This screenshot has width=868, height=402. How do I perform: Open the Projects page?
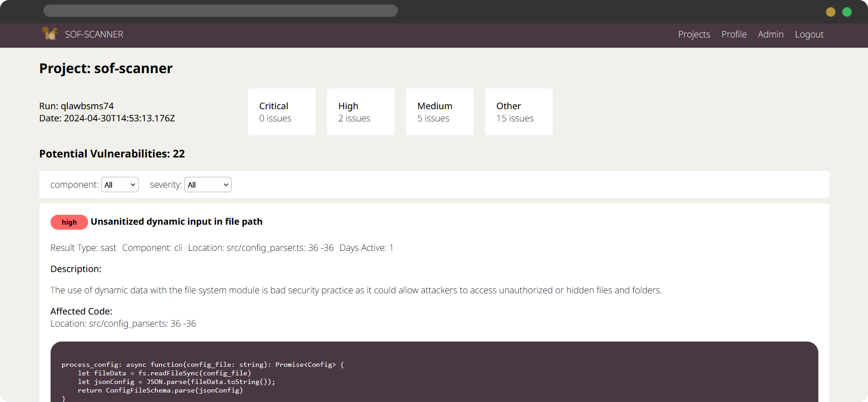click(694, 34)
